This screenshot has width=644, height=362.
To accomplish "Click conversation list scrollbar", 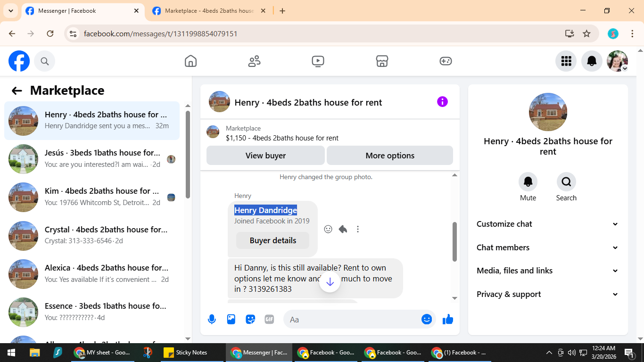I will click(x=188, y=154).
